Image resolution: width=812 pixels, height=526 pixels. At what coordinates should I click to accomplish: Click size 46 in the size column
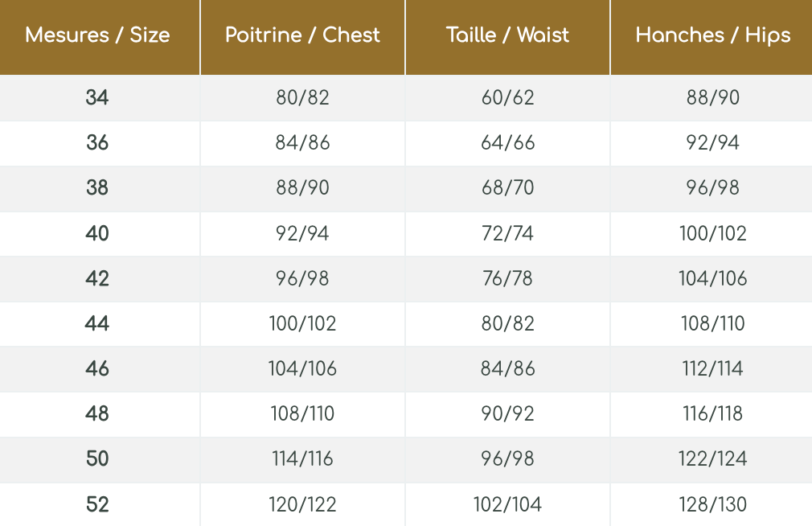[x=97, y=369]
